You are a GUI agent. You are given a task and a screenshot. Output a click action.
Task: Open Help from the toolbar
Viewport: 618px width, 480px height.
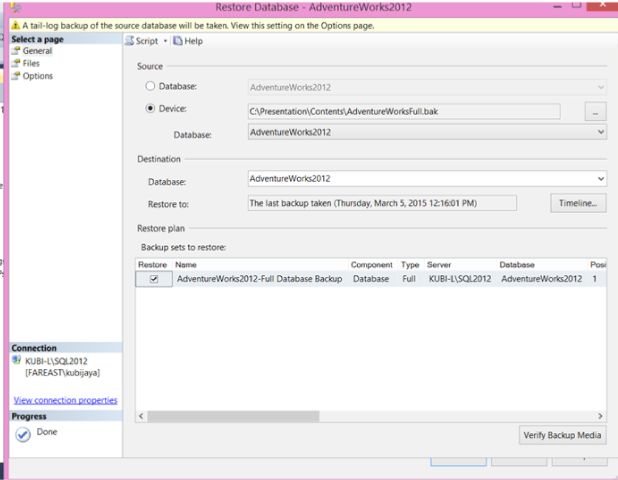point(188,41)
